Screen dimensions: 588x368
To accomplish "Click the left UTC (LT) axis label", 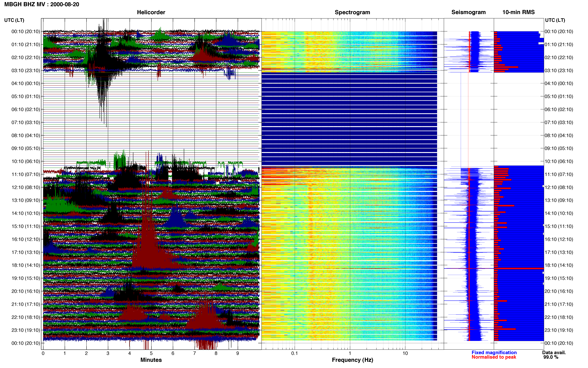I will coord(14,20).
